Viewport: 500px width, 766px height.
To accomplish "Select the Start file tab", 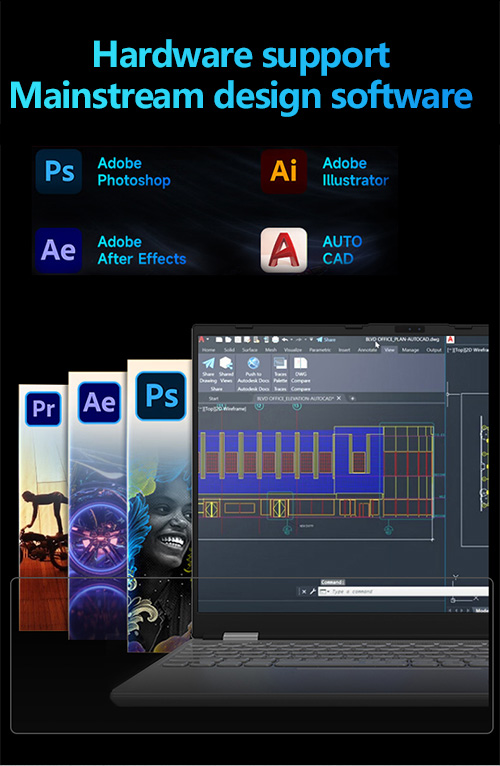I will point(214,399).
